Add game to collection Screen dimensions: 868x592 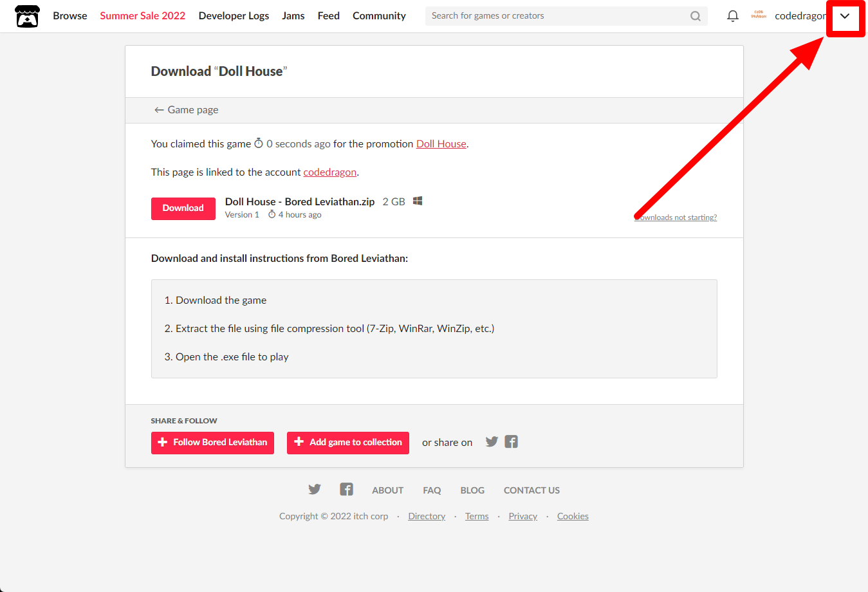click(348, 443)
